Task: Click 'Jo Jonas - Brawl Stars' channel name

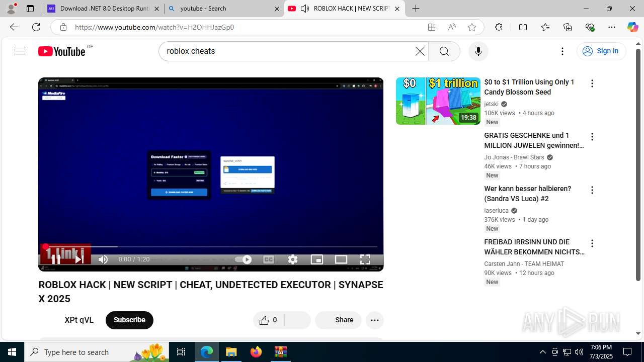Action: 514,157
